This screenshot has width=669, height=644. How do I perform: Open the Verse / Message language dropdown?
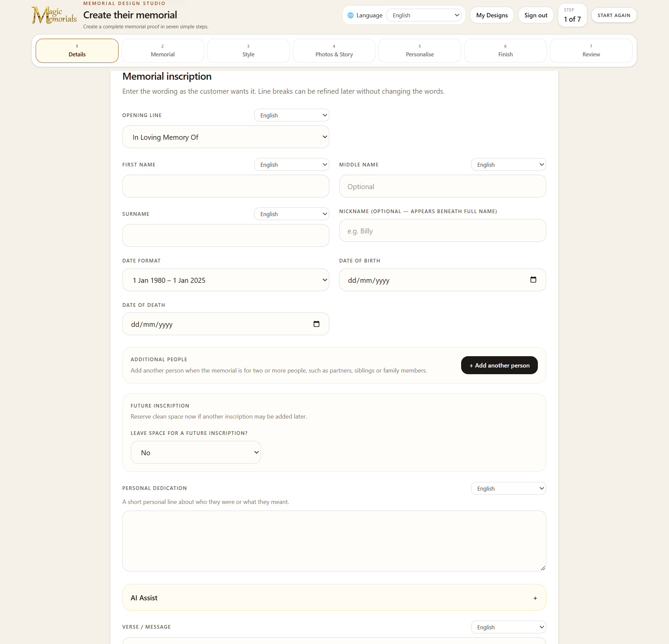point(508,627)
